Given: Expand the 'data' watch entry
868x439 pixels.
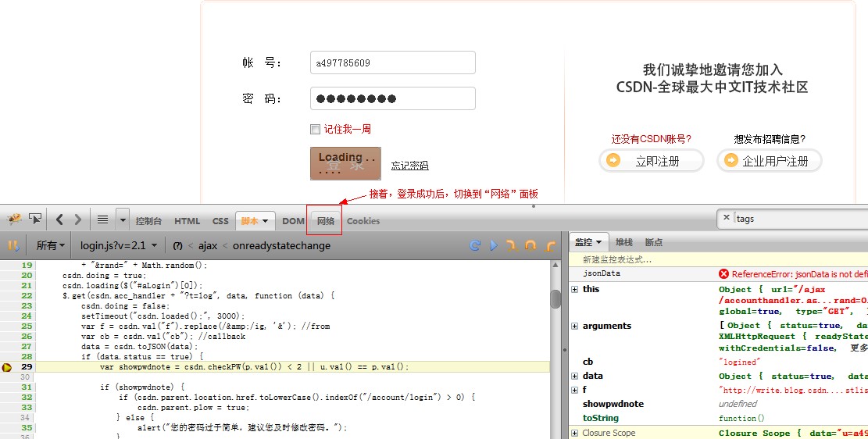Looking at the screenshot, I should (574, 376).
